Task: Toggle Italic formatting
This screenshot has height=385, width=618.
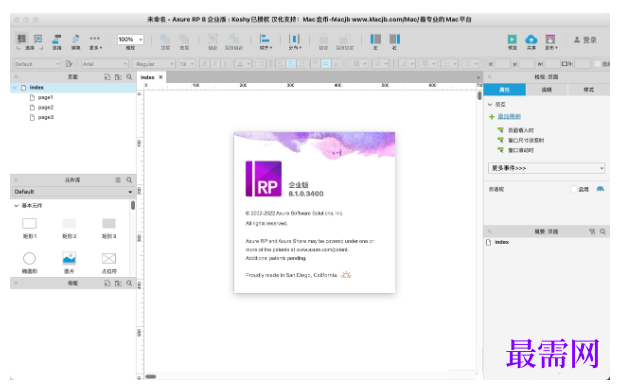Action: pos(215,64)
